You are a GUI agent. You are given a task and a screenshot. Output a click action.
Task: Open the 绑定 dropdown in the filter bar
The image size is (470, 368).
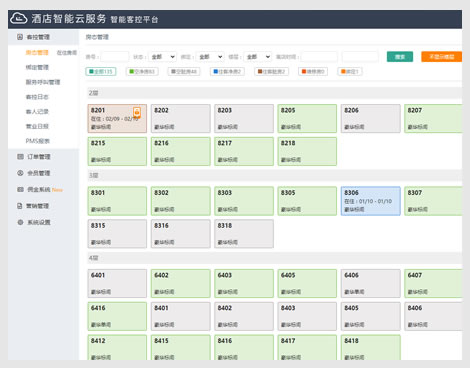pyautogui.click(x=210, y=57)
